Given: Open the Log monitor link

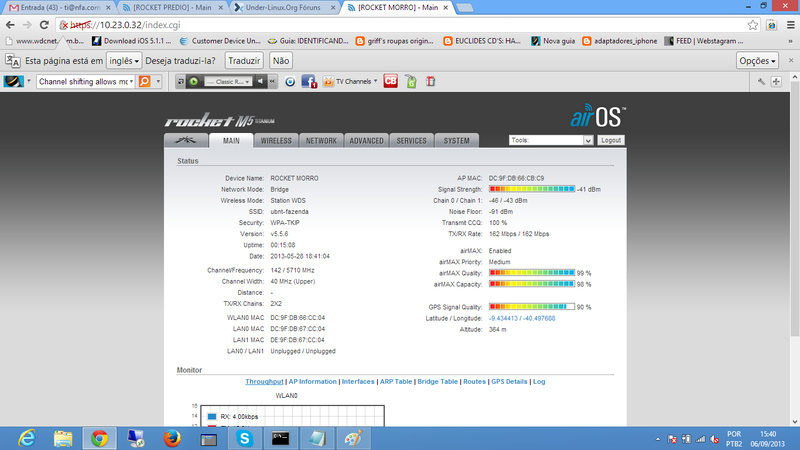Looking at the screenshot, I should (539, 382).
